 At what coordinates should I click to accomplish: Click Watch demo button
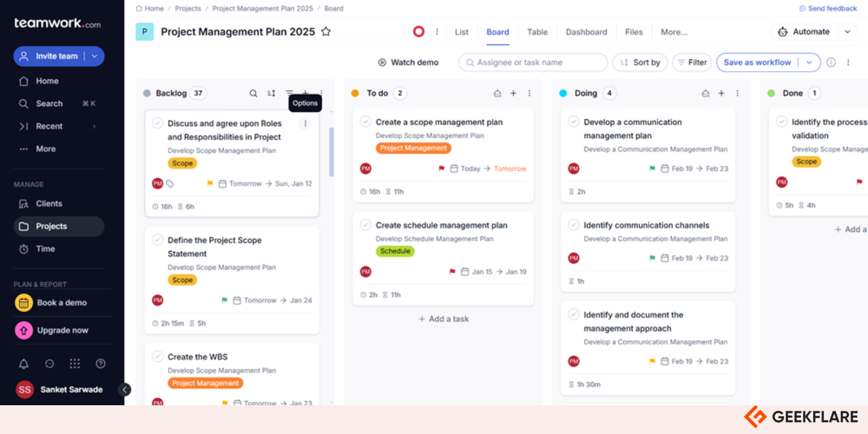pos(408,62)
